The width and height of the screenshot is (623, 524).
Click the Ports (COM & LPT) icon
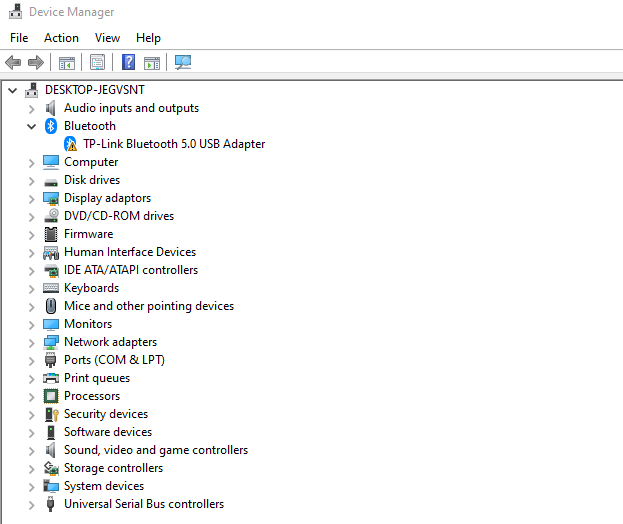[x=50, y=360]
